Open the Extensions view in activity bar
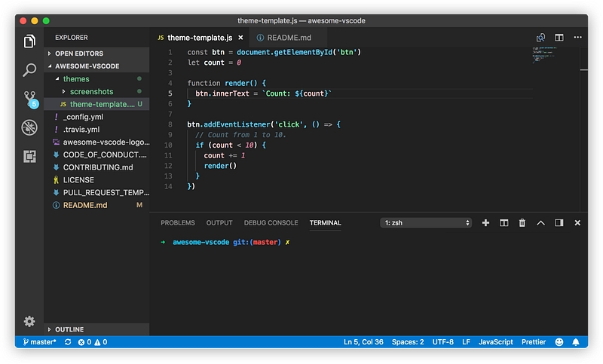 click(29, 156)
